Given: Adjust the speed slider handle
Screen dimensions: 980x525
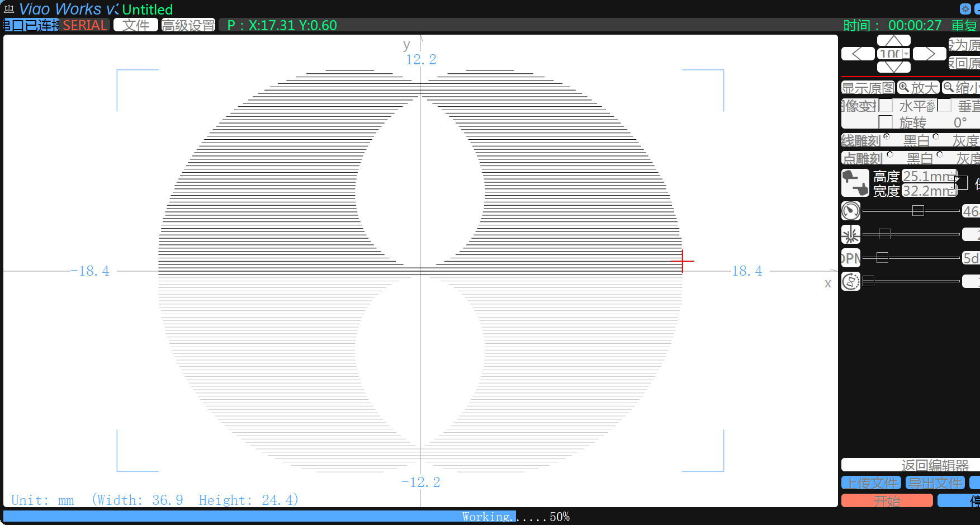Looking at the screenshot, I should [x=918, y=211].
